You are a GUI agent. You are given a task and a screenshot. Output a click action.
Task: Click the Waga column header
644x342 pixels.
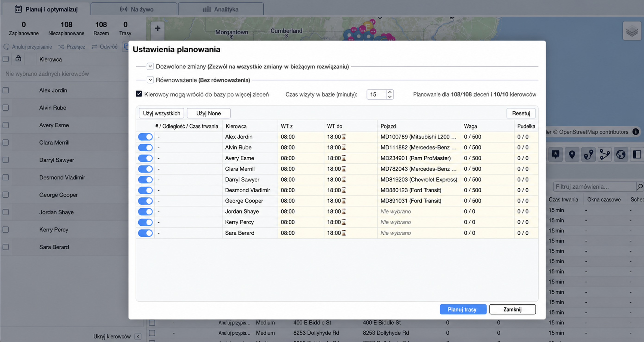click(487, 126)
